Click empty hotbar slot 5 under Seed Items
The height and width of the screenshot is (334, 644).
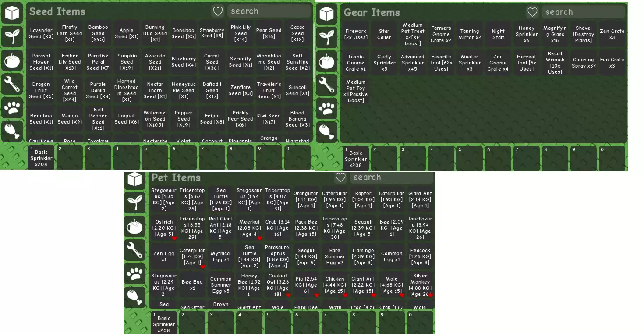(155, 157)
